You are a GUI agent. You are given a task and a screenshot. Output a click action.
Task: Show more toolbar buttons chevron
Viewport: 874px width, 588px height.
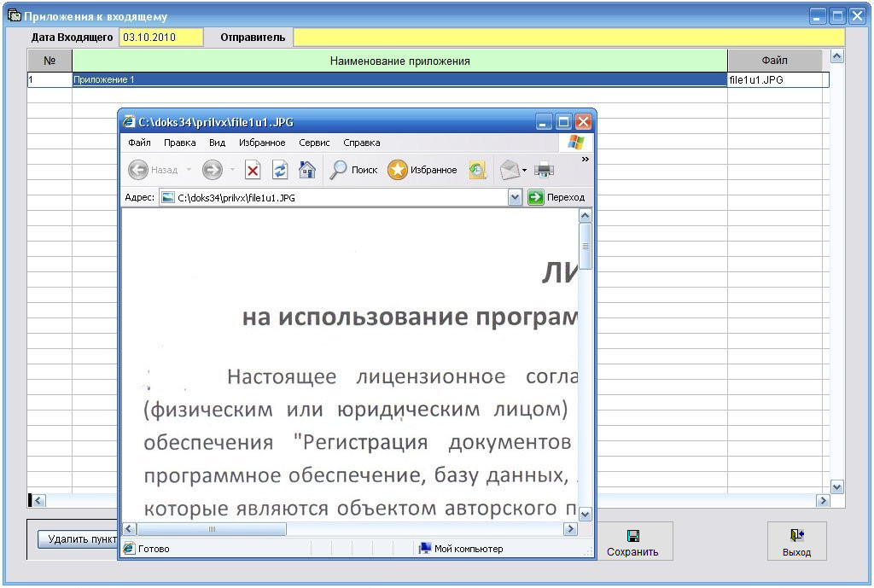coord(586,160)
